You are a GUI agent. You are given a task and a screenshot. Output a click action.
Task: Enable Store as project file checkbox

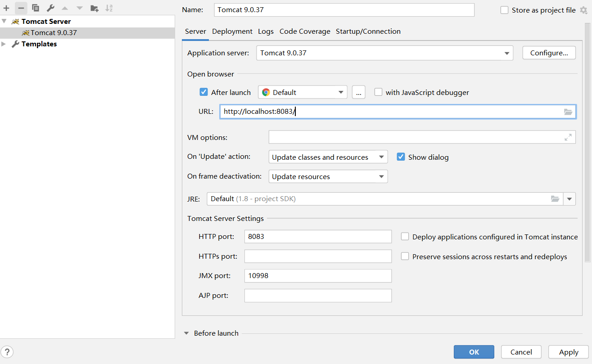click(x=504, y=10)
